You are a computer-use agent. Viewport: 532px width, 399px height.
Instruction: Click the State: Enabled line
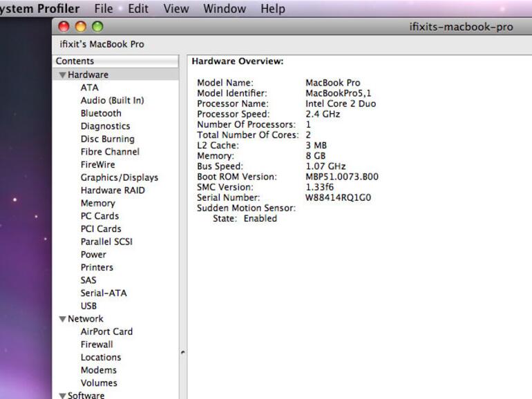pyautogui.click(x=245, y=219)
